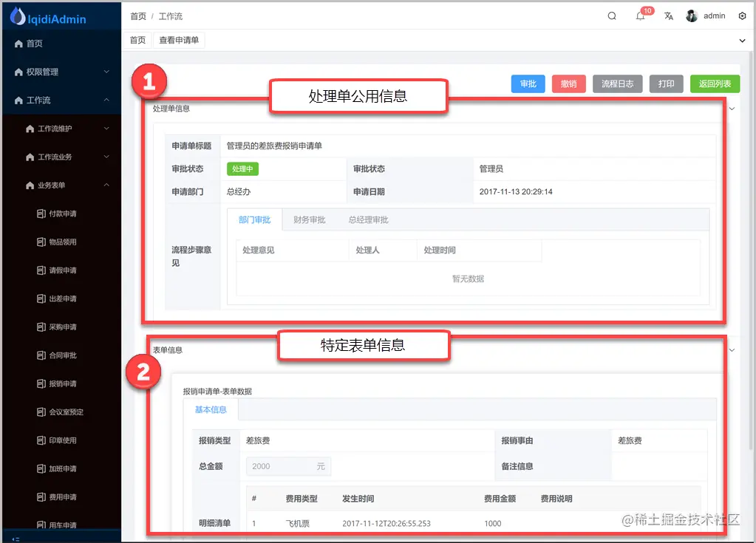The image size is (756, 543).
Task: Click the 打印 button
Action: point(666,83)
